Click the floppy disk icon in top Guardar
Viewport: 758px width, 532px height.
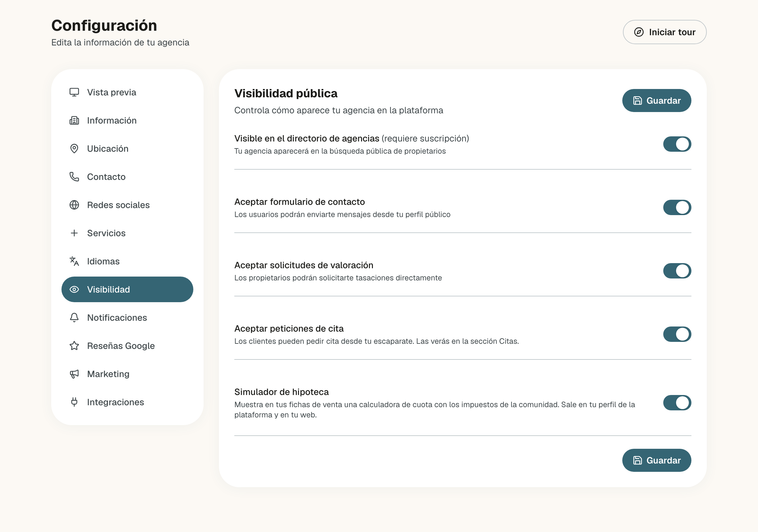click(638, 101)
